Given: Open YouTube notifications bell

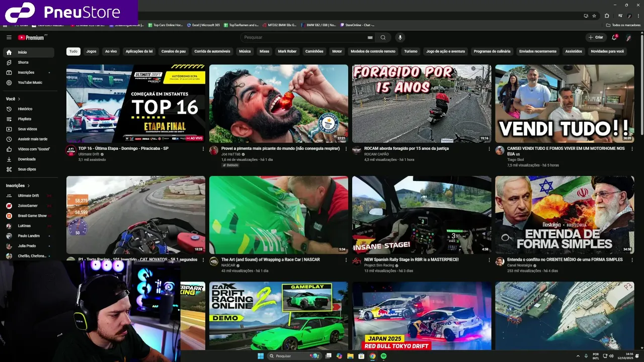Looking at the screenshot, I should (614, 37).
